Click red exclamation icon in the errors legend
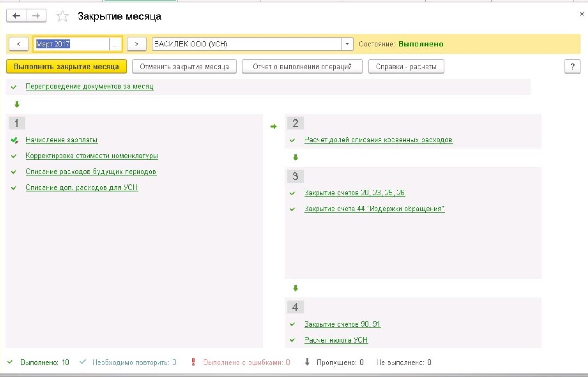Viewport: 588px width, 377px height. (193, 362)
